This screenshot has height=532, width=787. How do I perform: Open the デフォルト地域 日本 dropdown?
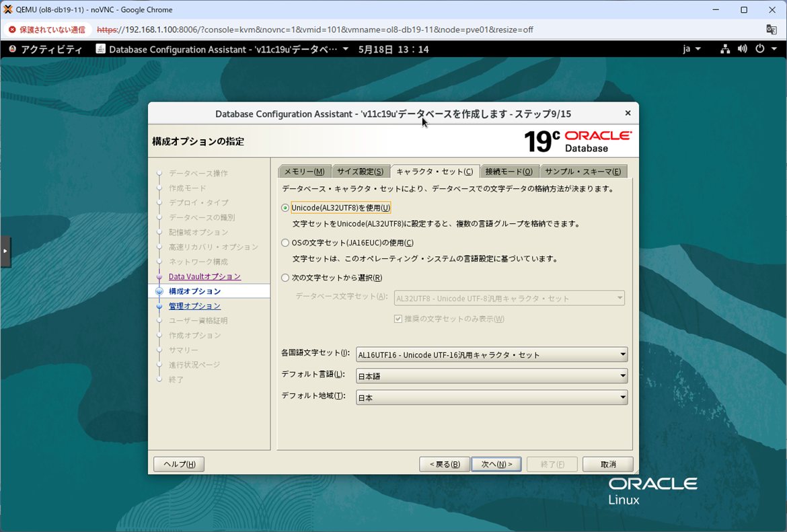[x=492, y=397]
